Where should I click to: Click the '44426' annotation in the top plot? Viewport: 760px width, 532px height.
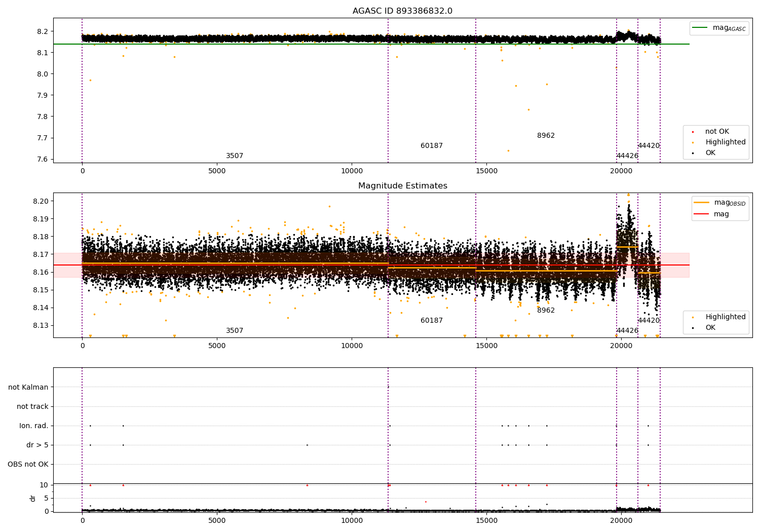pyautogui.click(x=627, y=156)
